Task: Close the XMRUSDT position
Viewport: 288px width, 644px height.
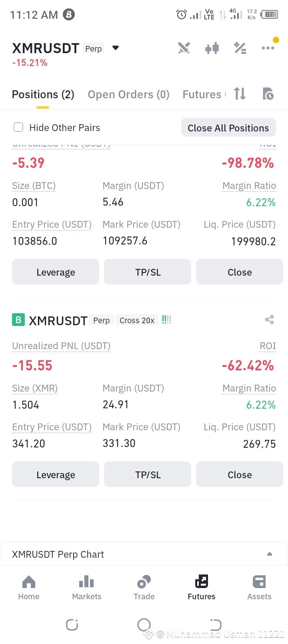Action: 240,475
